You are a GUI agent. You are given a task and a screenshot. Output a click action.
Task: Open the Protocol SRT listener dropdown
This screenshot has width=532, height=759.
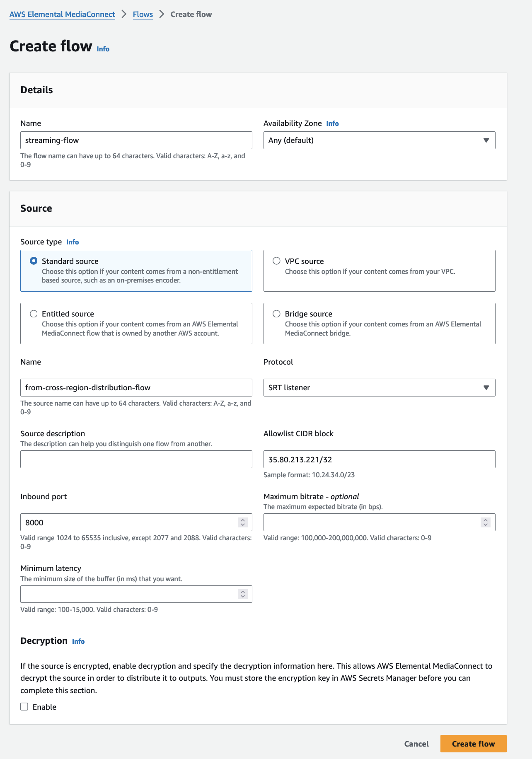(379, 388)
